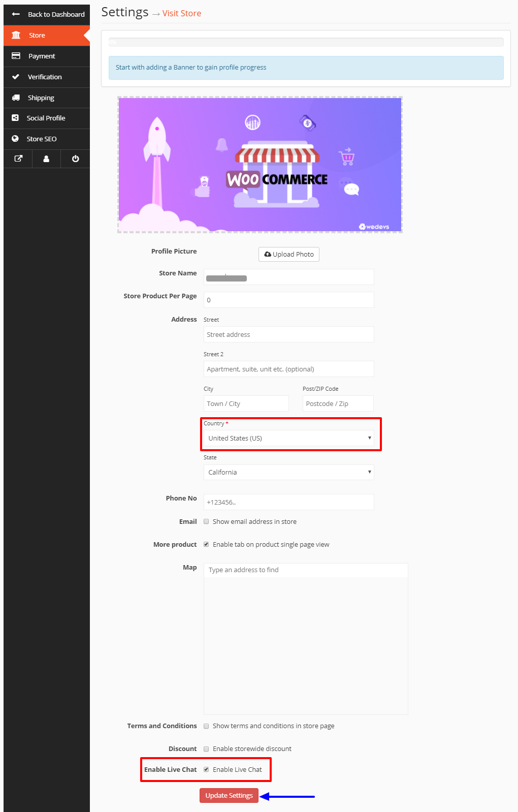Open the user profile icon in sidebar
This screenshot has height=812, width=518.
(x=46, y=159)
